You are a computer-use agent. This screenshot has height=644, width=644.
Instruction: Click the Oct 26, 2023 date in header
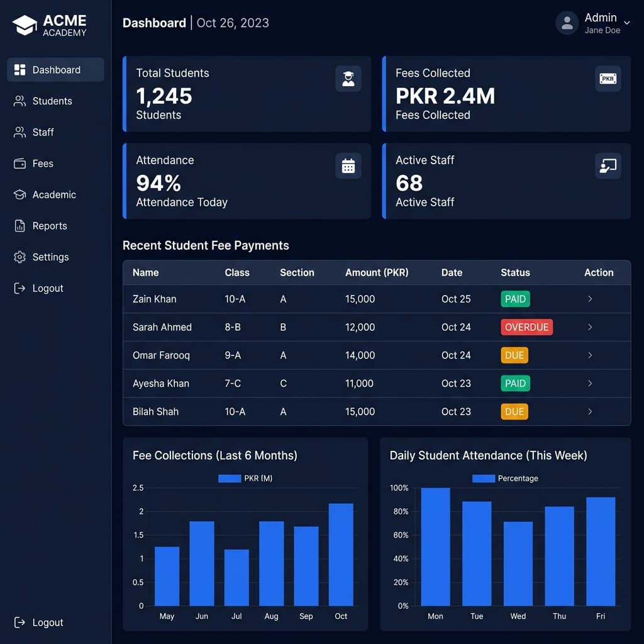tap(233, 23)
